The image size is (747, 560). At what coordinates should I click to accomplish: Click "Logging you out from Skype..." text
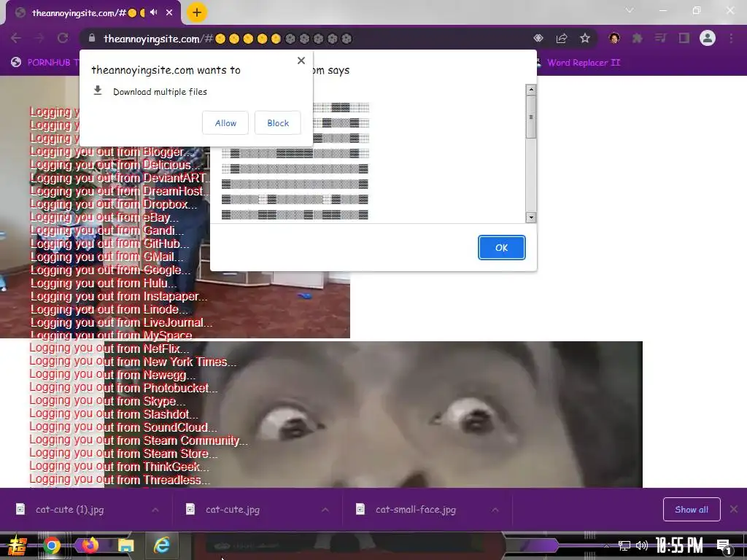[107, 401]
